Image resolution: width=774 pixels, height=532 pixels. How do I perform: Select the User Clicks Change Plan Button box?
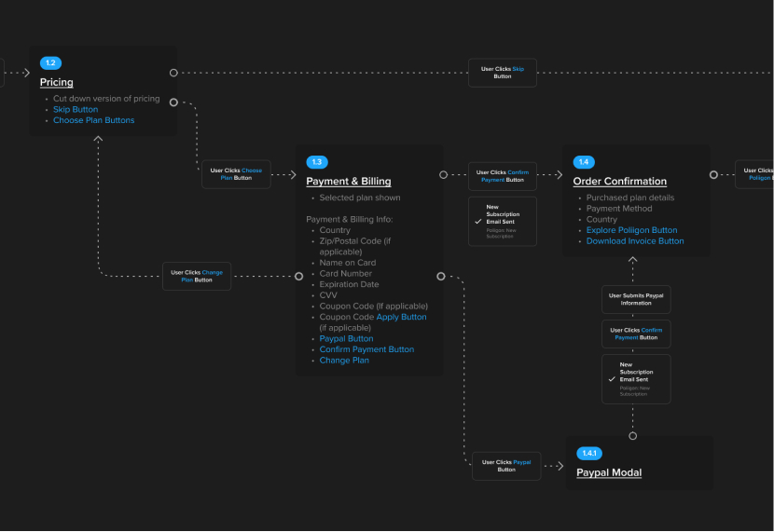pyautogui.click(x=197, y=277)
